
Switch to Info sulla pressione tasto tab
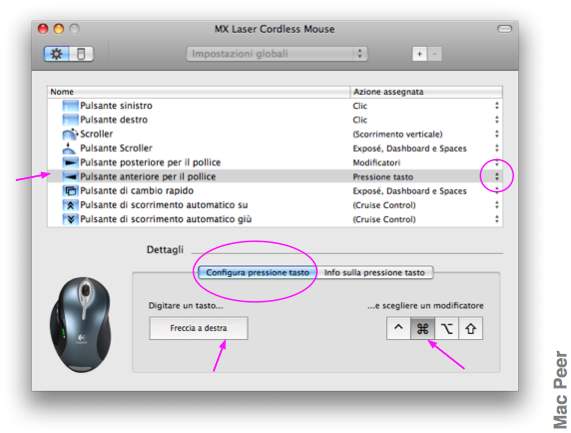pos(375,272)
